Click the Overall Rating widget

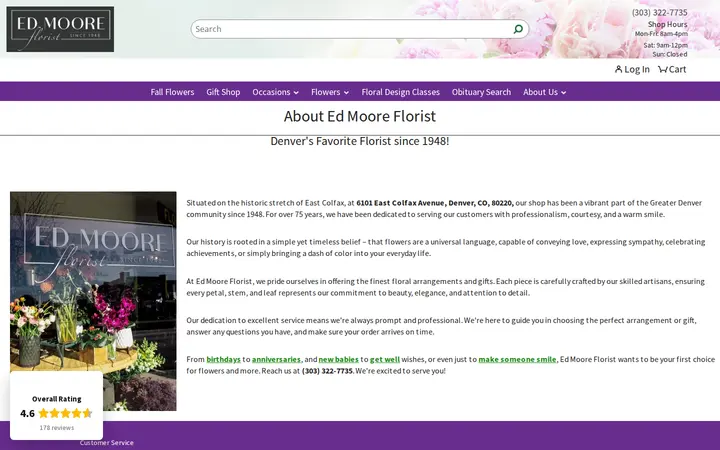(56, 406)
